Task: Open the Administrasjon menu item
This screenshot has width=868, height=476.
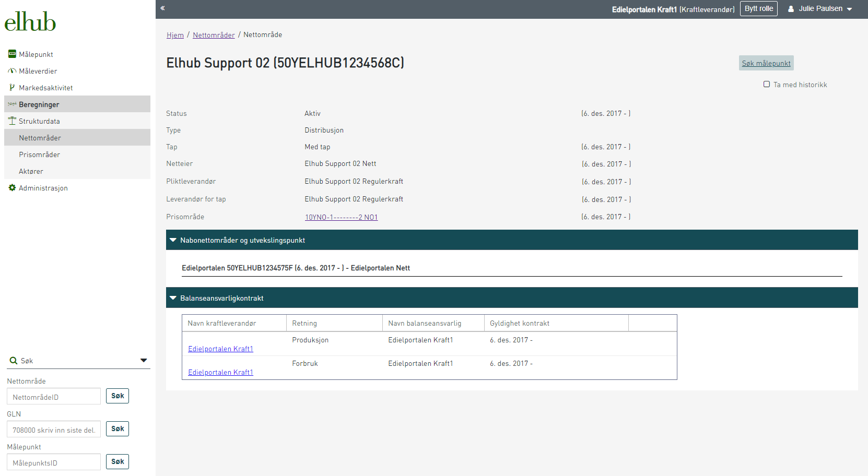Action: 77,187
